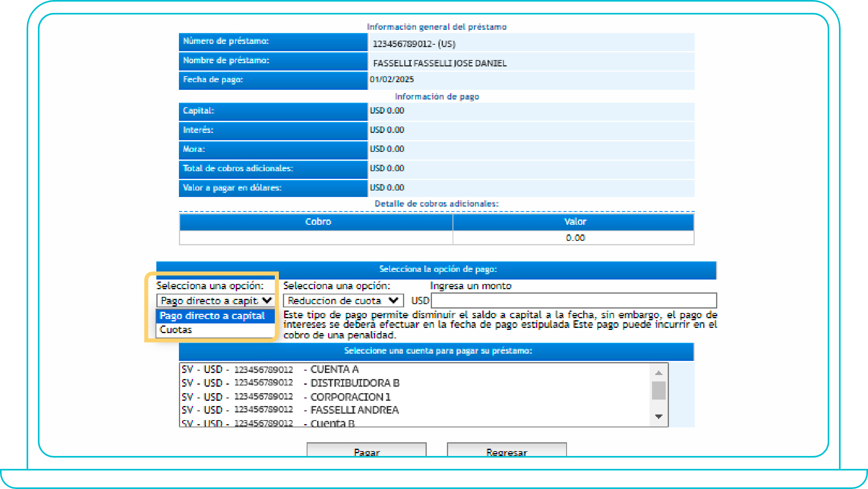
Task: Select account 'FASSELLI ANDREA' from list
Action: pos(354,410)
